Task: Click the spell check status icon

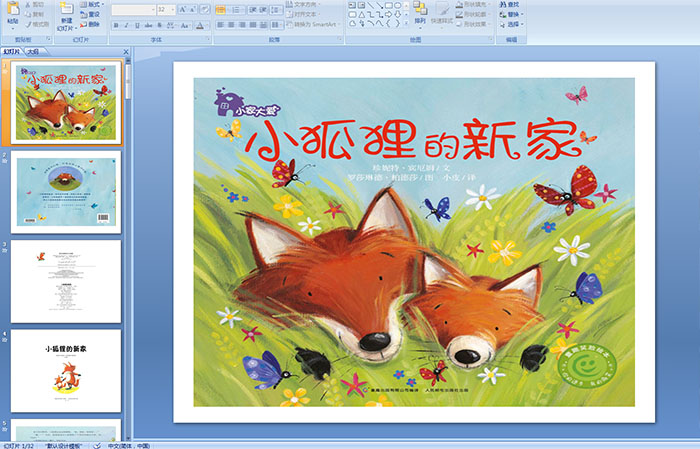Action: tap(97, 445)
